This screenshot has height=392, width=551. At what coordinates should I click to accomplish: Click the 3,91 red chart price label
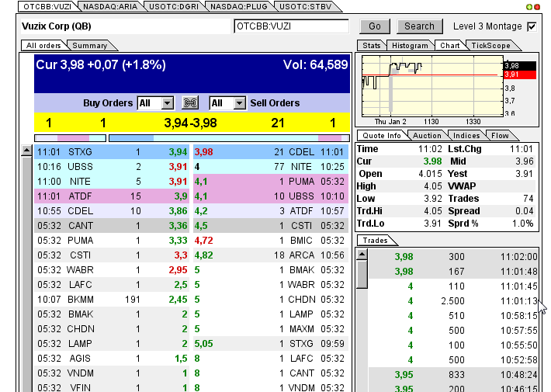pos(520,75)
